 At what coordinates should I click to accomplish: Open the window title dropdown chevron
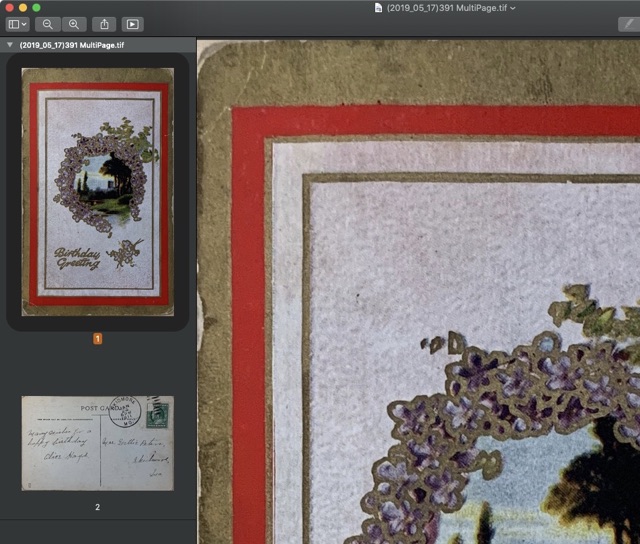click(513, 8)
